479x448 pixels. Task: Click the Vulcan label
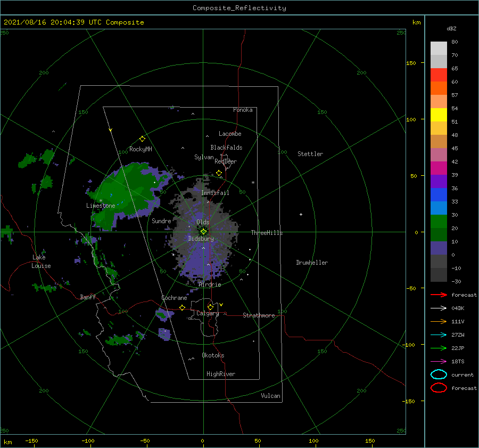pyautogui.click(x=271, y=396)
